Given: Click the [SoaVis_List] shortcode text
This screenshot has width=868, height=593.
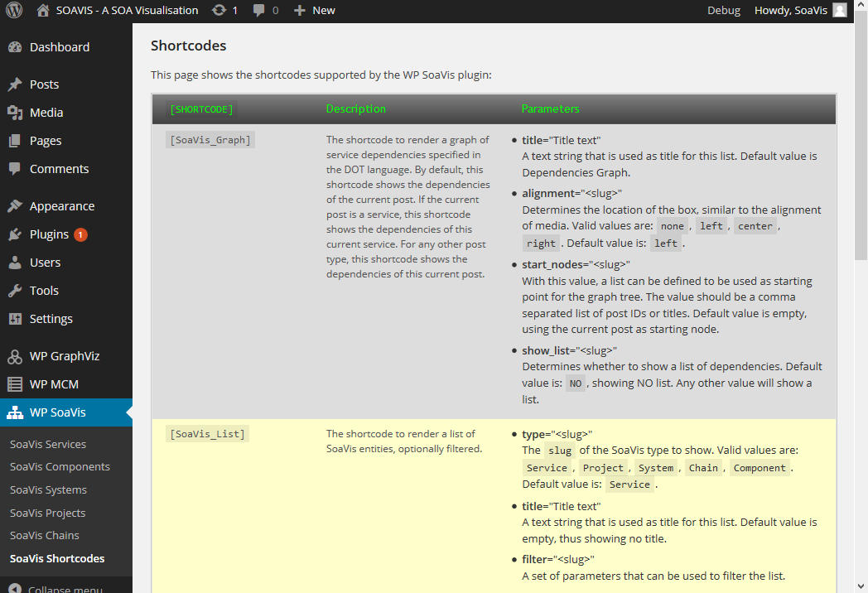Looking at the screenshot, I should (207, 434).
